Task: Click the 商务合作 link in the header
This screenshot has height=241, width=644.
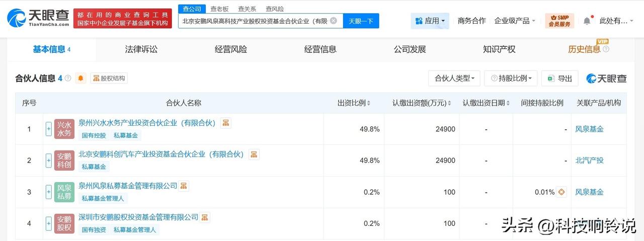Action: [472, 21]
